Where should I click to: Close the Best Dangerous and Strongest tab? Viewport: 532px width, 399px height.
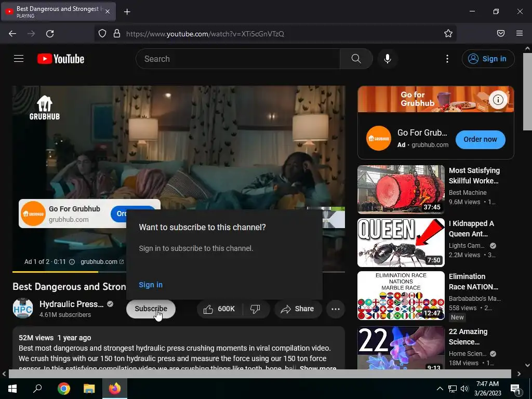[x=108, y=11]
